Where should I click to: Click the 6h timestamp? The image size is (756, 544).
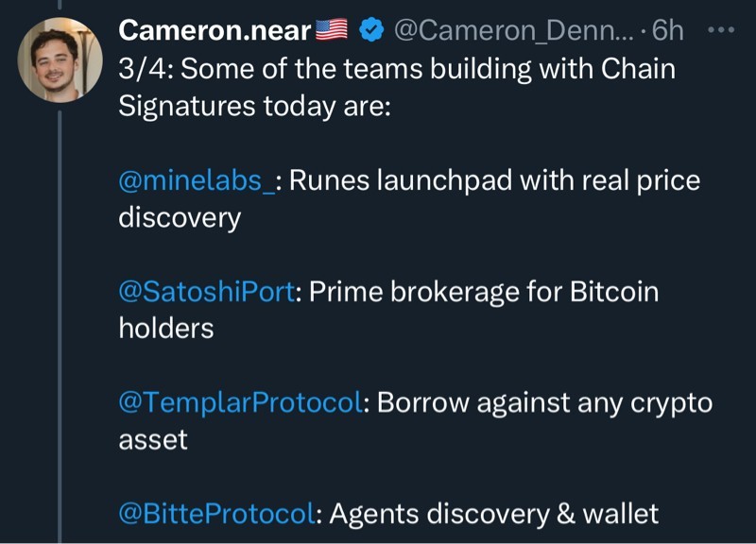click(x=667, y=30)
